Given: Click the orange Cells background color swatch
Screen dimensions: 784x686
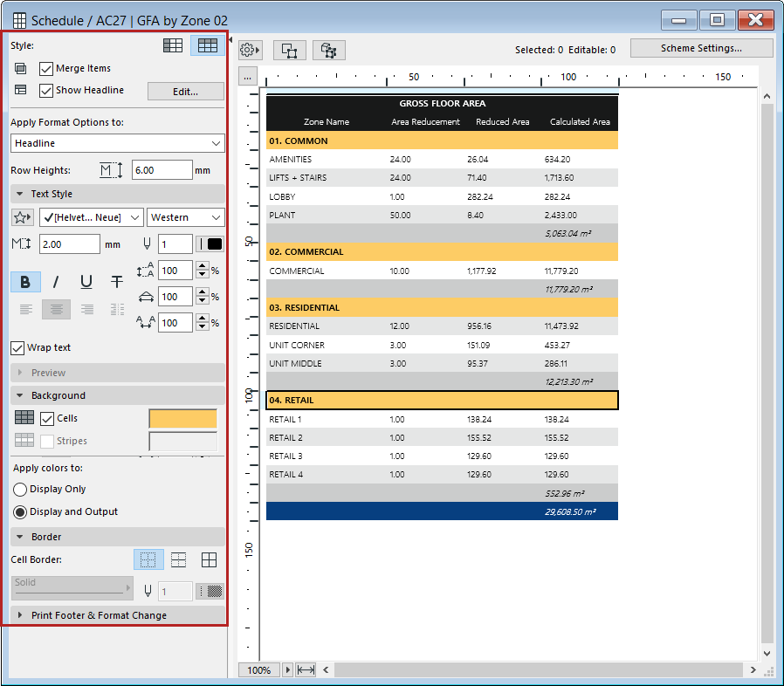Looking at the screenshot, I should click(x=182, y=419).
